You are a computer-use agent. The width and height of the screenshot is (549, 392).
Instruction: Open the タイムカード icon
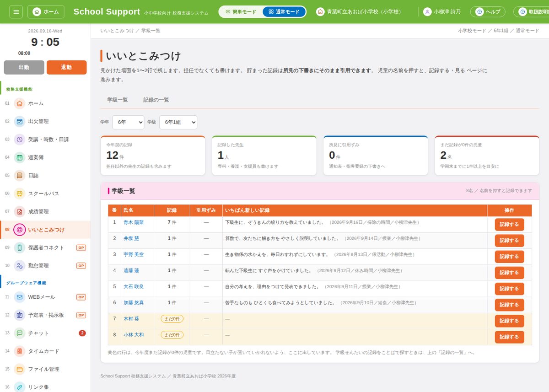pos(20,351)
